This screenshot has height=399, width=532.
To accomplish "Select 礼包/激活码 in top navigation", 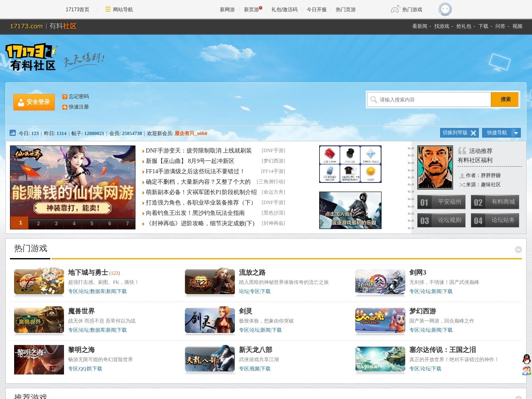I will pyautogui.click(x=284, y=10).
